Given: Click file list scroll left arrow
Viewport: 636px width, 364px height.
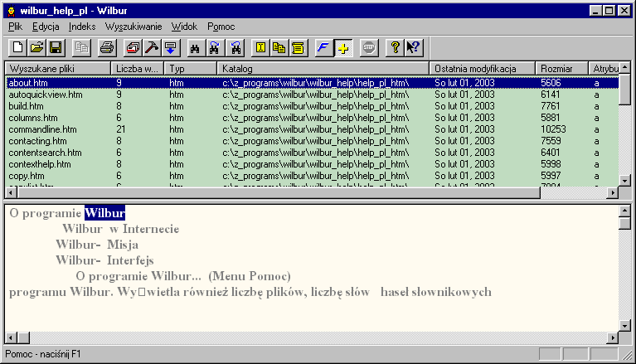Looking at the screenshot, I should click(x=11, y=192).
